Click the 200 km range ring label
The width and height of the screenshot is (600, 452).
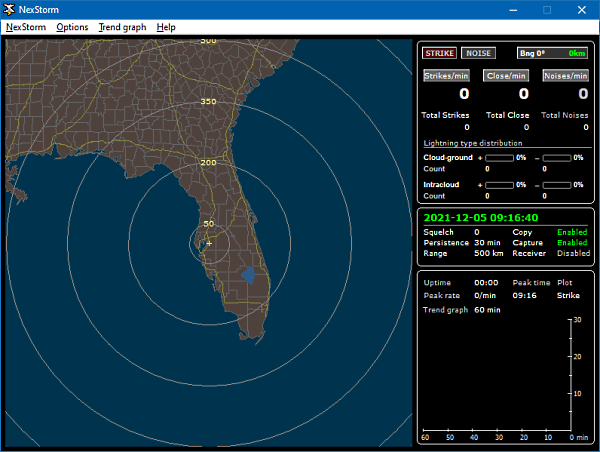(208, 163)
